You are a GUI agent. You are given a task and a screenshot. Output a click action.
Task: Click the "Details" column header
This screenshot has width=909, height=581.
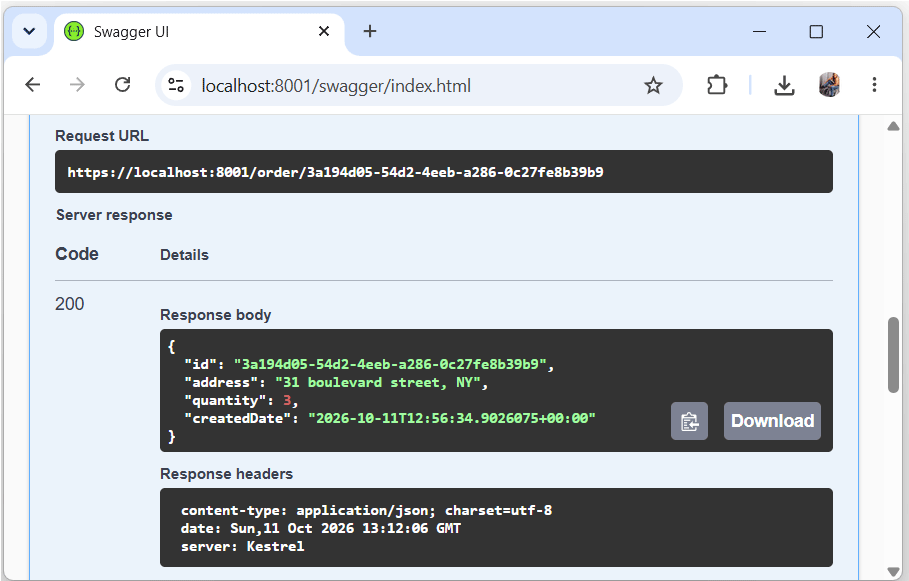coord(184,255)
